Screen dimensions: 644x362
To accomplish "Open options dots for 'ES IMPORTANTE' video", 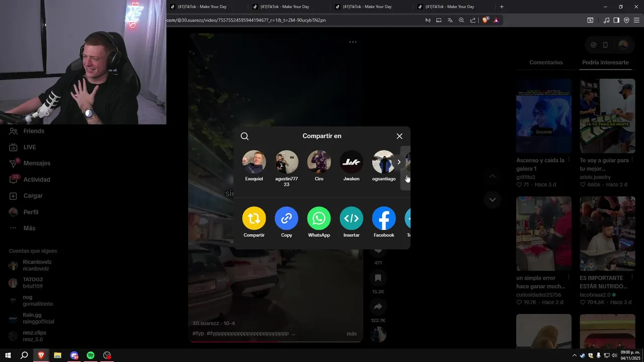I will coord(632,277).
